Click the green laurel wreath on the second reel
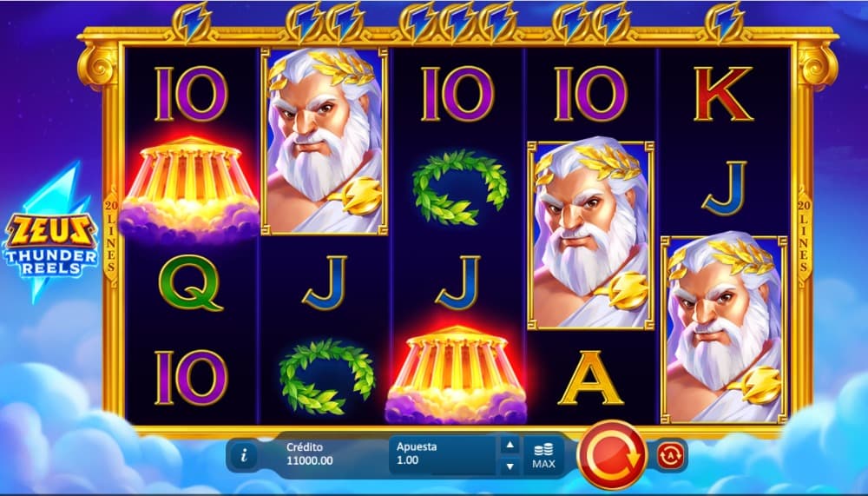 point(326,377)
